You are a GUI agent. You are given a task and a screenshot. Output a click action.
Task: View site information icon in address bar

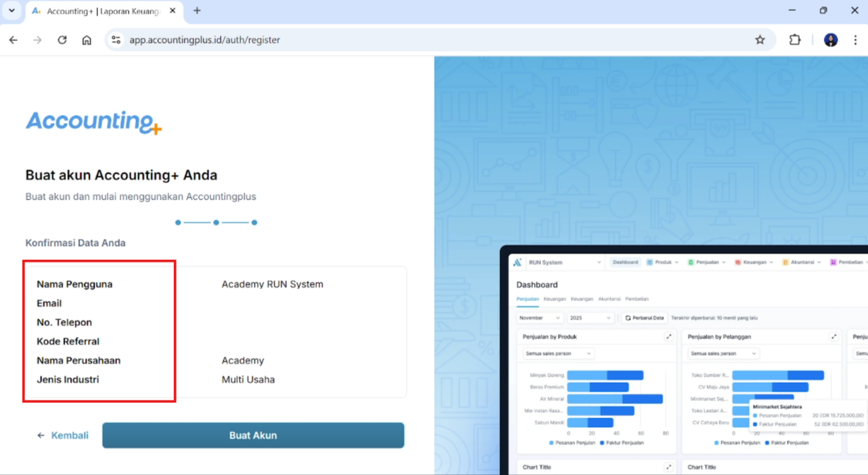tap(116, 40)
